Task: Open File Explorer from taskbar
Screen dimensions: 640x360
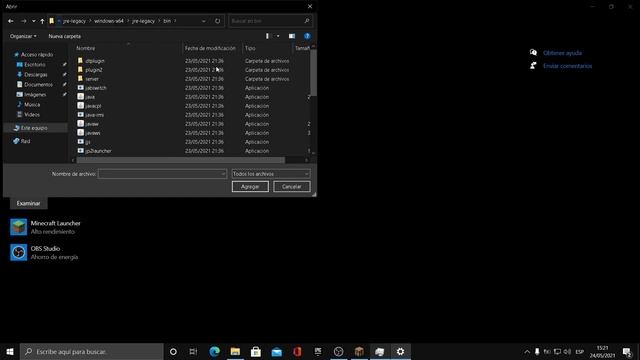Action: point(235,351)
